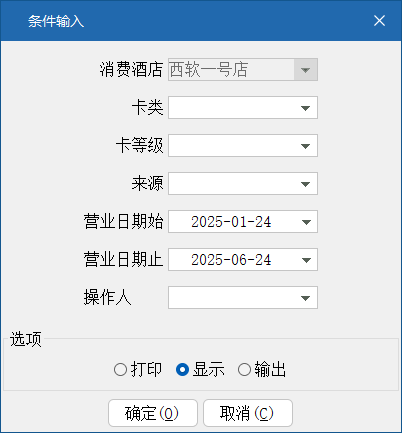Close the 条件输入 dialog
This screenshot has width=402, height=433.
click(x=379, y=21)
